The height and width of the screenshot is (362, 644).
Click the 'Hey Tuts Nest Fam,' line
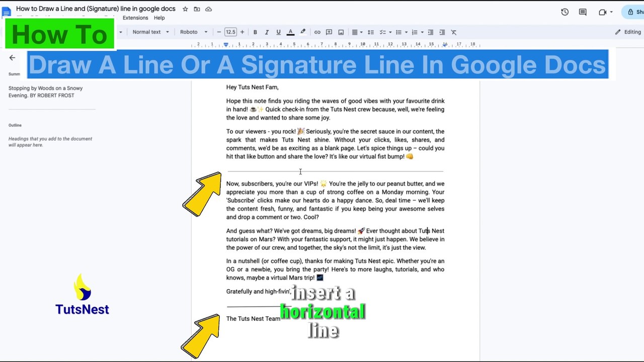[x=252, y=87]
